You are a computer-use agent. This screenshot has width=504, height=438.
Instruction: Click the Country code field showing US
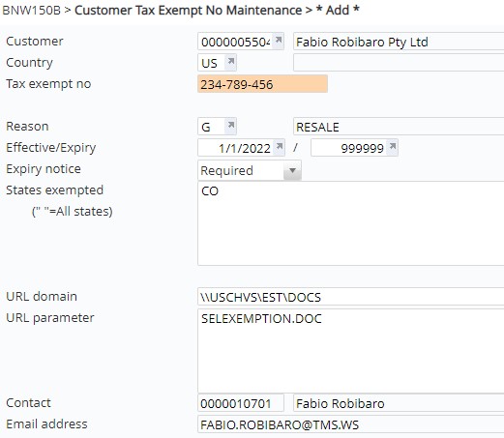(x=212, y=63)
